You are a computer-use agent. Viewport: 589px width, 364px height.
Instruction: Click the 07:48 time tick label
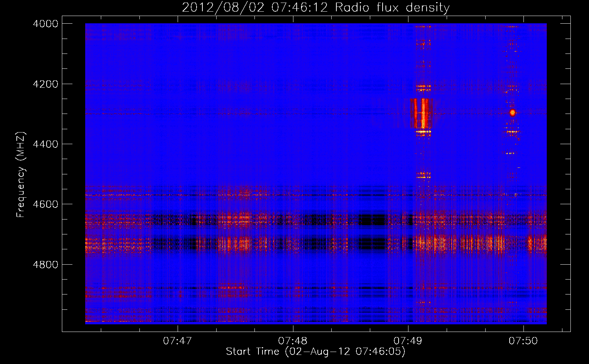coord(293,341)
